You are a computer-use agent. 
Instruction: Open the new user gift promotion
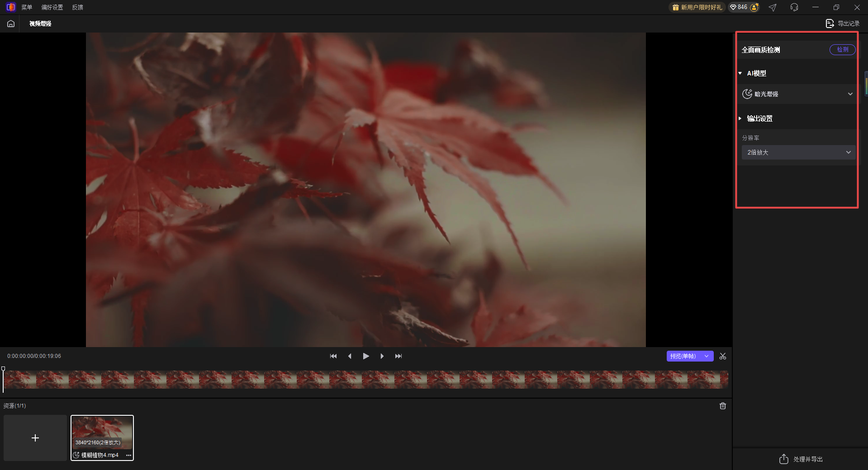coord(697,7)
